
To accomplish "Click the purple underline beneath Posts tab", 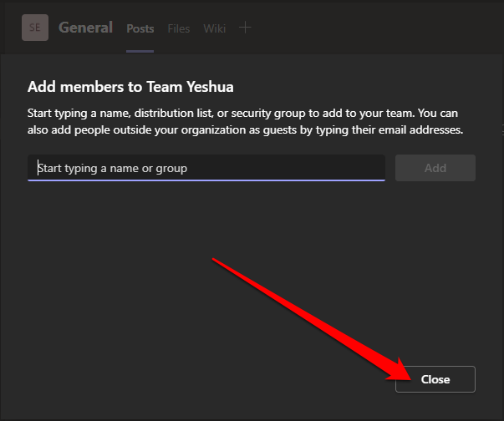I will pyautogui.click(x=140, y=51).
